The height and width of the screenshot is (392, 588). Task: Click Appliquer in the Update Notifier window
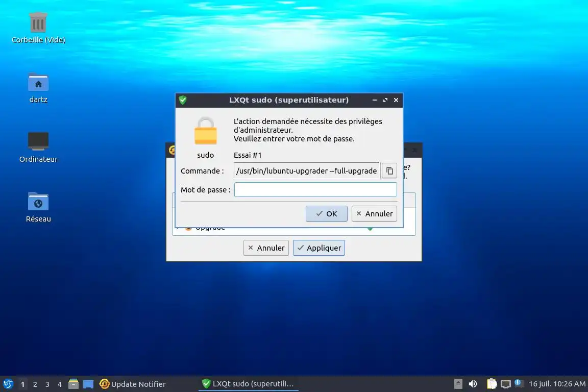tap(318, 248)
